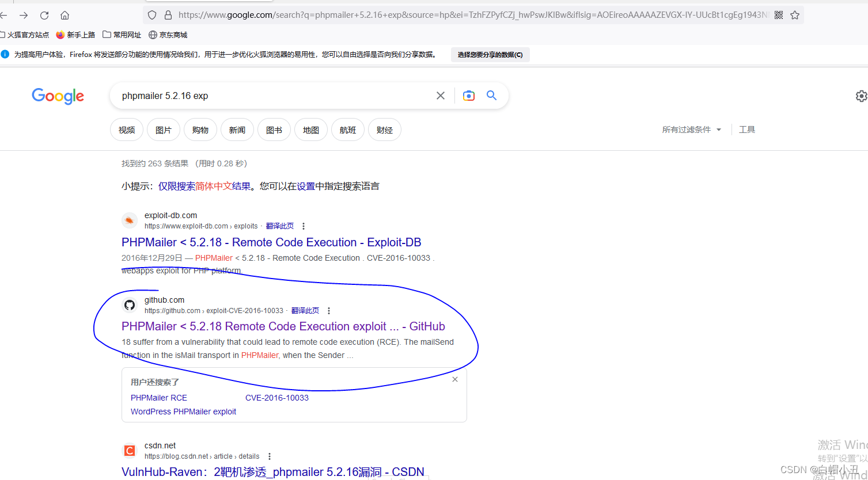Open the browser home page icon

pos(65,16)
